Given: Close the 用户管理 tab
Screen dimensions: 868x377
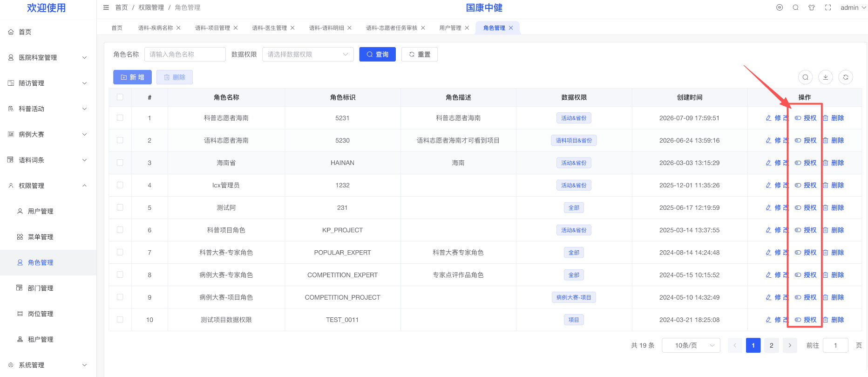Looking at the screenshot, I should click(x=467, y=28).
